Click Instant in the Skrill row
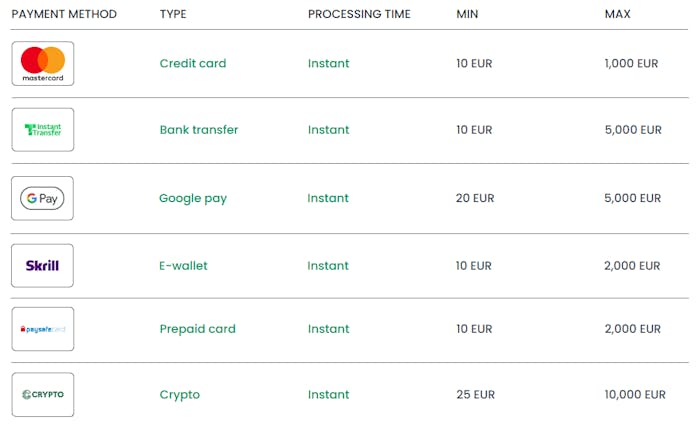 click(328, 266)
